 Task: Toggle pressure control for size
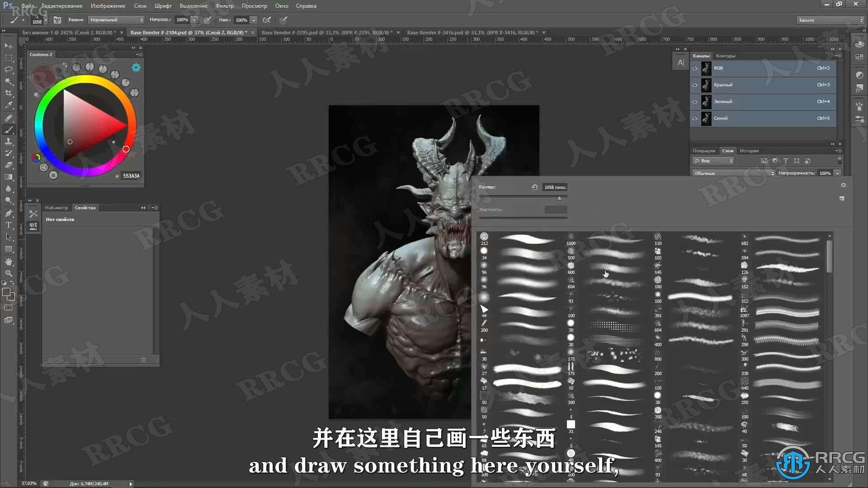click(x=283, y=20)
